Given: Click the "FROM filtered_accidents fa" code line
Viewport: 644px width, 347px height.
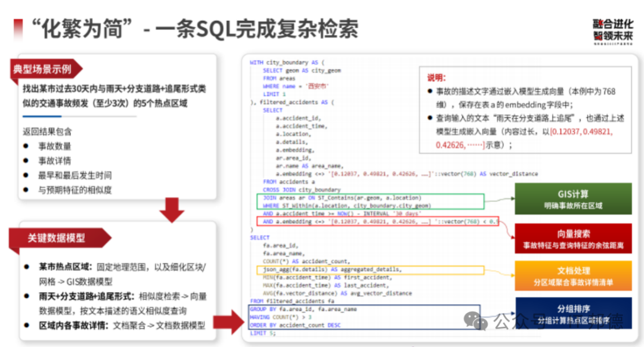Looking at the screenshot, I should (x=292, y=301).
